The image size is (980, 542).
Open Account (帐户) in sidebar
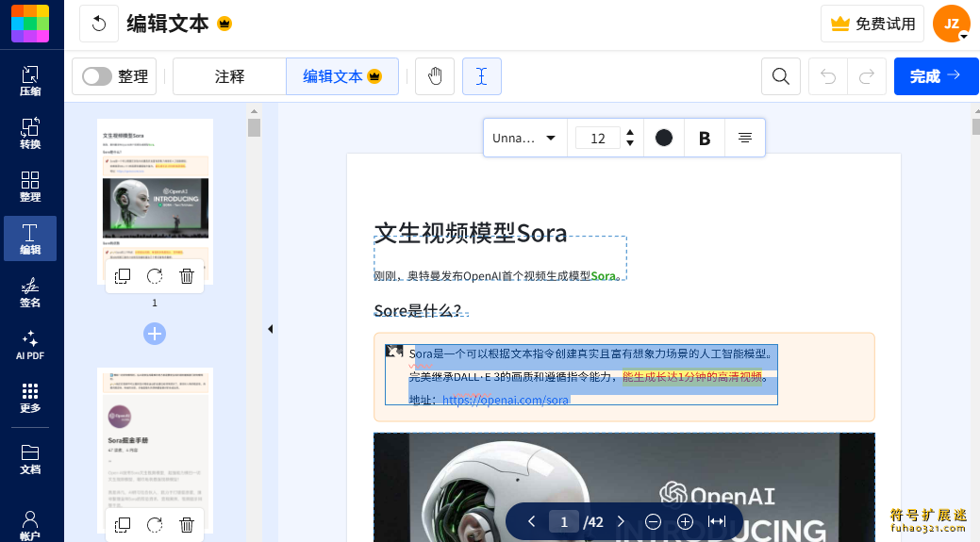tap(30, 524)
